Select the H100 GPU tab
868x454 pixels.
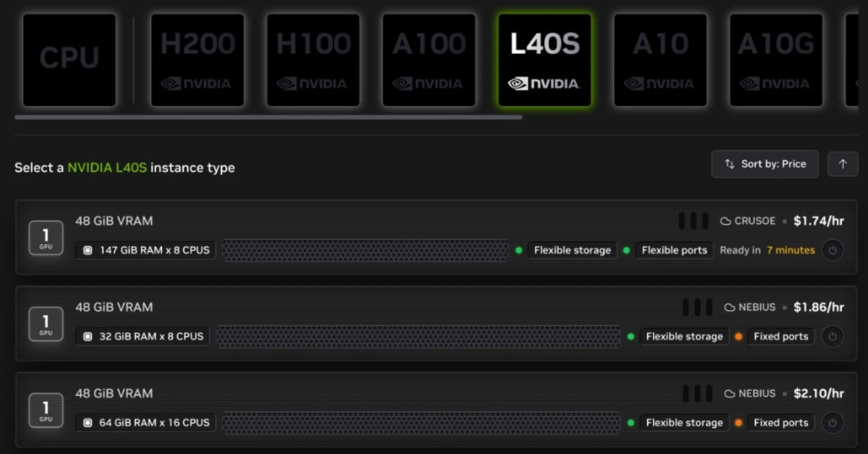313,59
